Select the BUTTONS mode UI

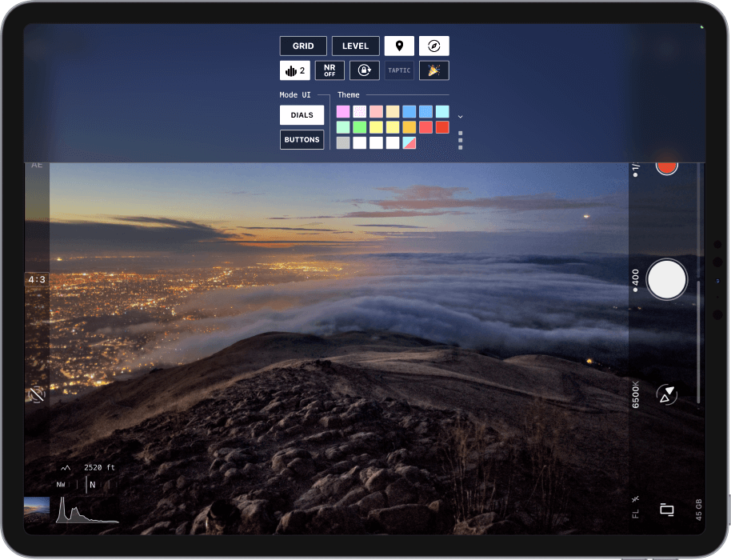coord(302,139)
